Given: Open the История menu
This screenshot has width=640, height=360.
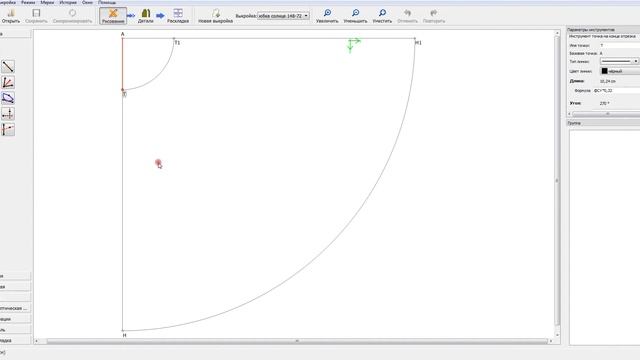Looking at the screenshot, I should coord(68,2).
